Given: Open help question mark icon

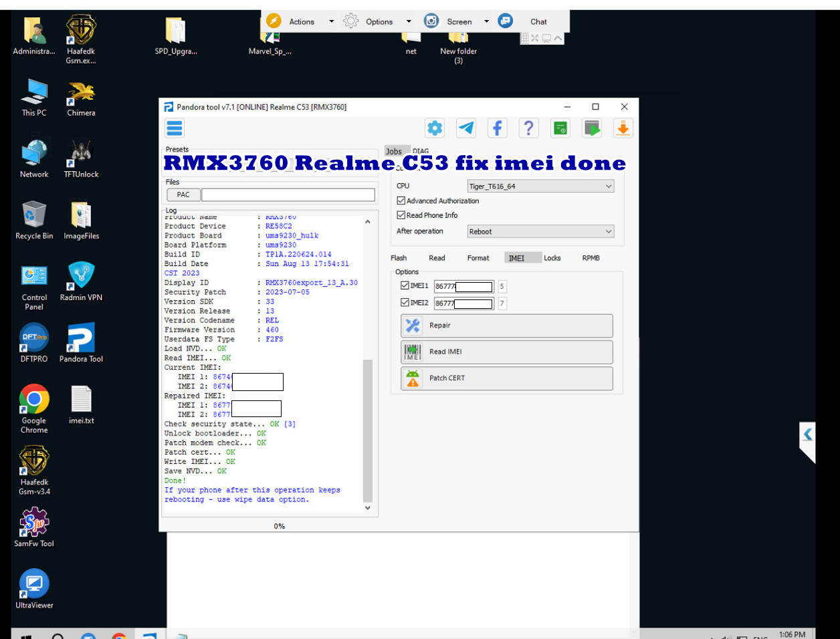Looking at the screenshot, I should tap(528, 128).
